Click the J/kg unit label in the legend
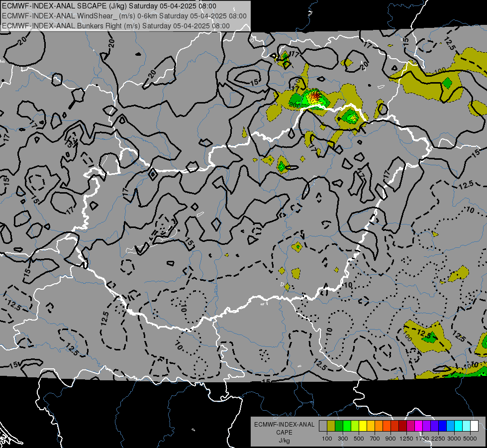The height and width of the screenshot is (448, 487). point(284,441)
